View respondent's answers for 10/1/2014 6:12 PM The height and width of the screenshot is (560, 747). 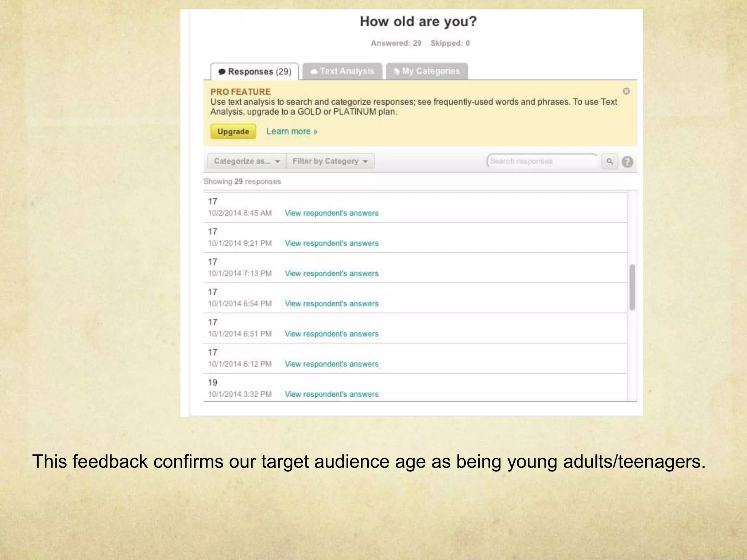[332, 364]
